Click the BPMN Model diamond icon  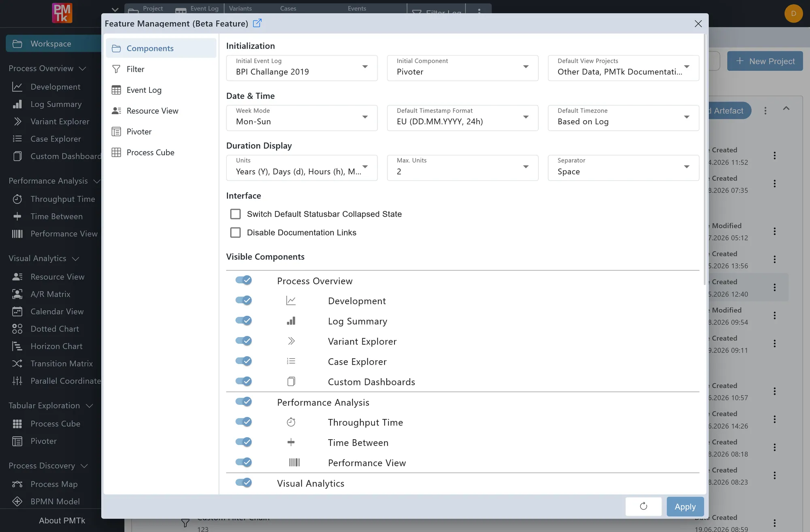17,502
